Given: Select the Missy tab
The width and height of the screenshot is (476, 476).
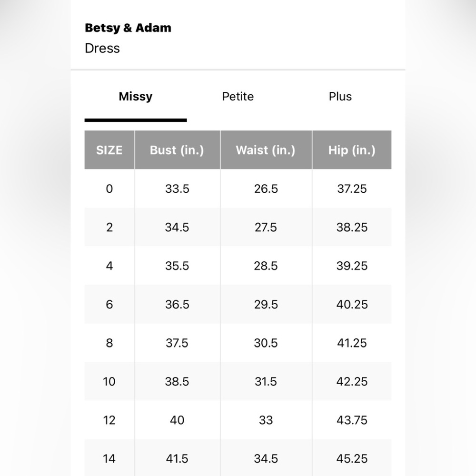Looking at the screenshot, I should pyautogui.click(x=136, y=97).
